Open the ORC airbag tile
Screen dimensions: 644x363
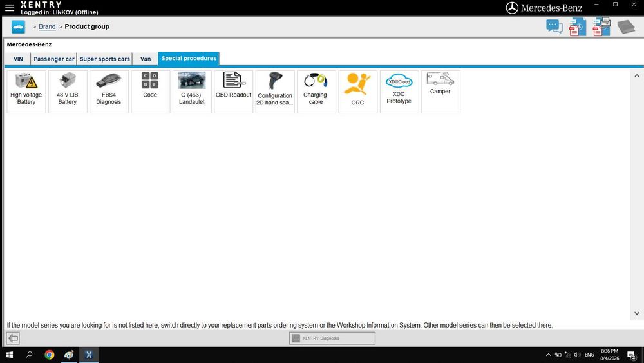pos(357,92)
